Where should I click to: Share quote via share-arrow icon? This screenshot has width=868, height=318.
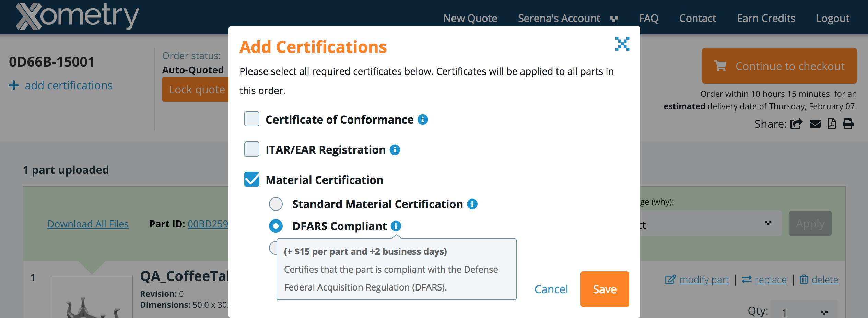coord(797,124)
